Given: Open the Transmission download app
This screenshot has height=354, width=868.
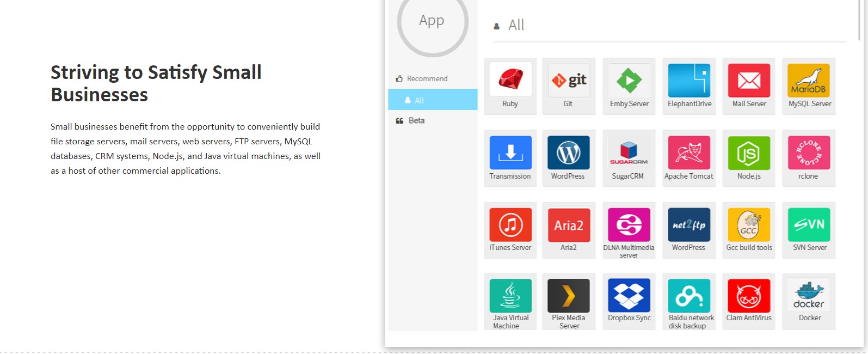Looking at the screenshot, I should click(x=510, y=152).
